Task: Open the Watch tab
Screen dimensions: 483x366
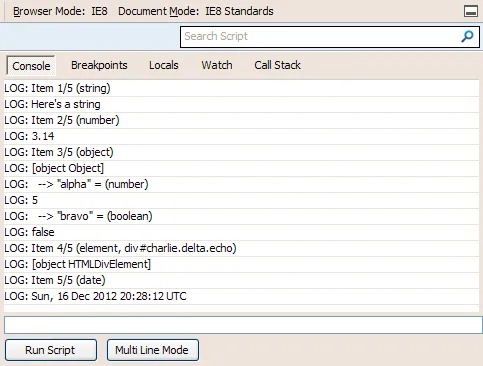Action: pos(217,65)
